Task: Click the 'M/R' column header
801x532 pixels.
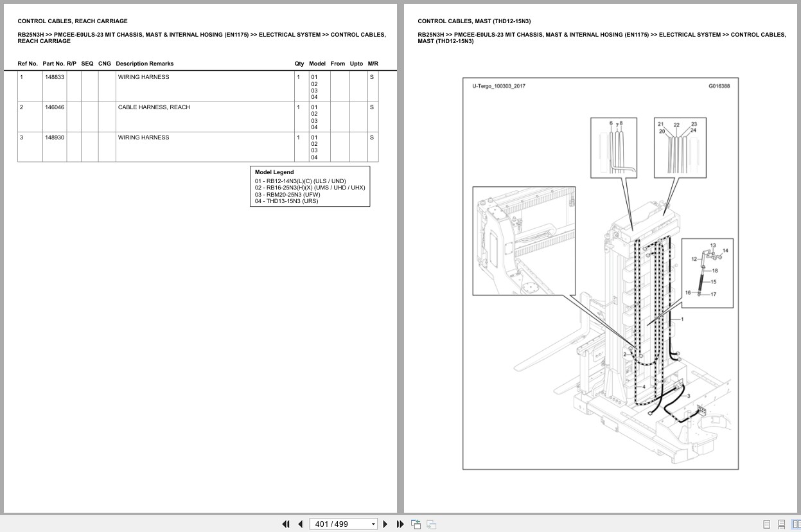Action: (373, 64)
